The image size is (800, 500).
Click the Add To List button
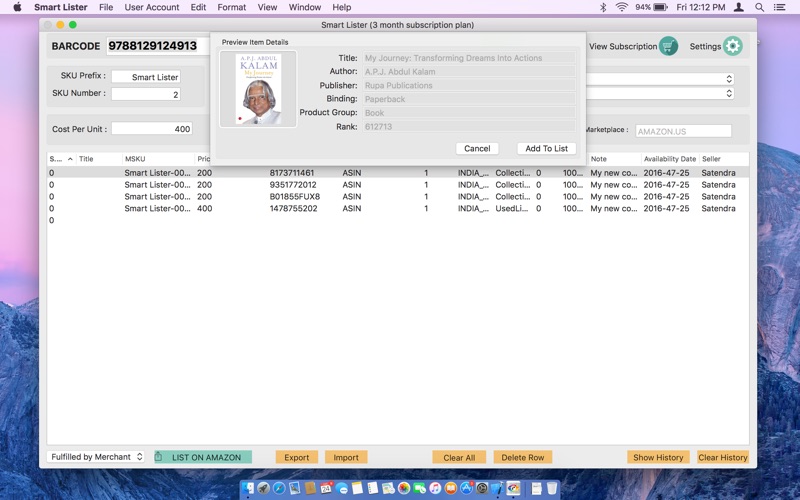point(546,148)
